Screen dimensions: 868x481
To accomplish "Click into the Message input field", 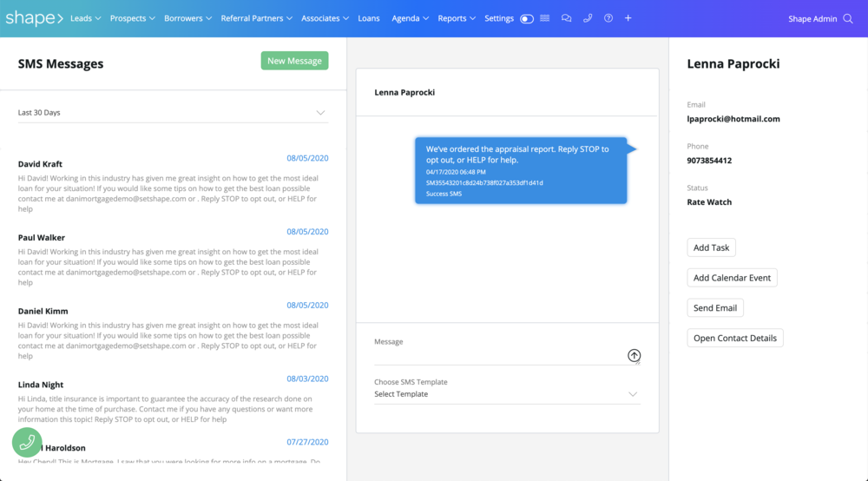I will click(499, 355).
